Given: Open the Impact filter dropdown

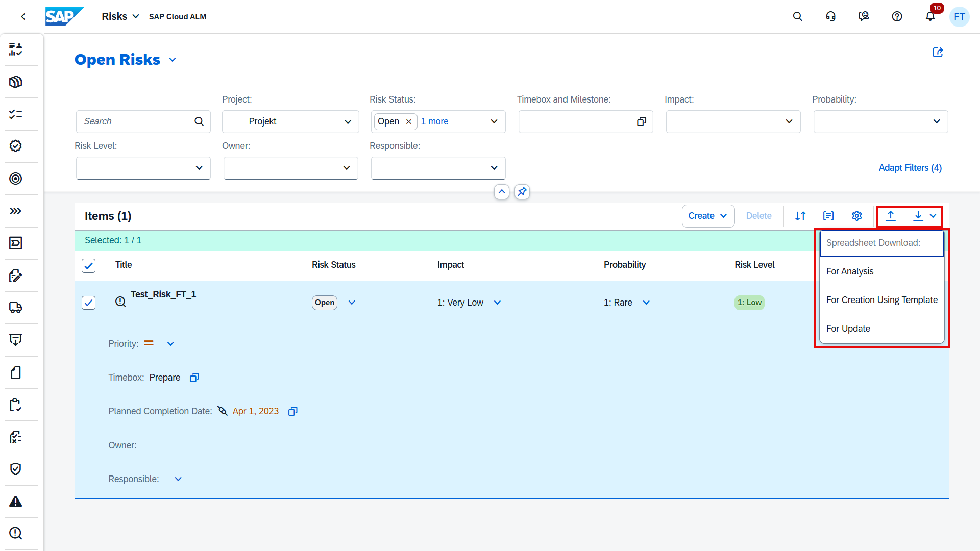Looking at the screenshot, I should pyautogui.click(x=789, y=121).
